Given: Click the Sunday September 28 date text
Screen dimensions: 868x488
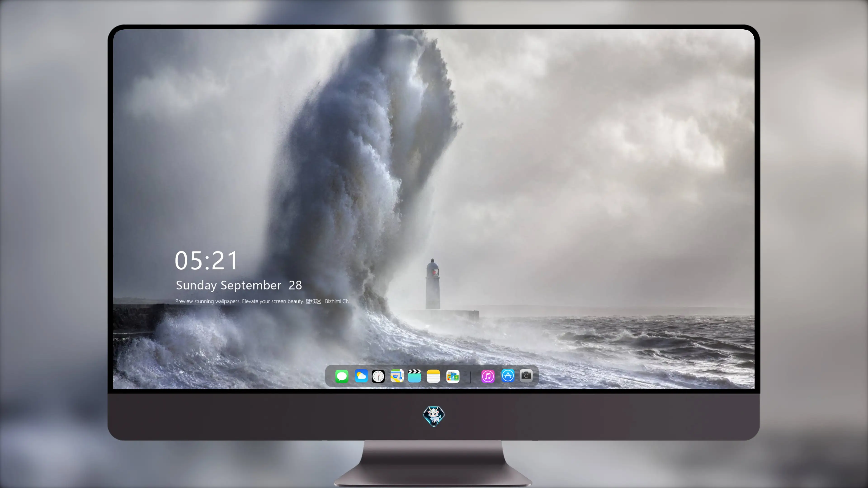Looking at the screenshot, I should click(x=239, y=286).
